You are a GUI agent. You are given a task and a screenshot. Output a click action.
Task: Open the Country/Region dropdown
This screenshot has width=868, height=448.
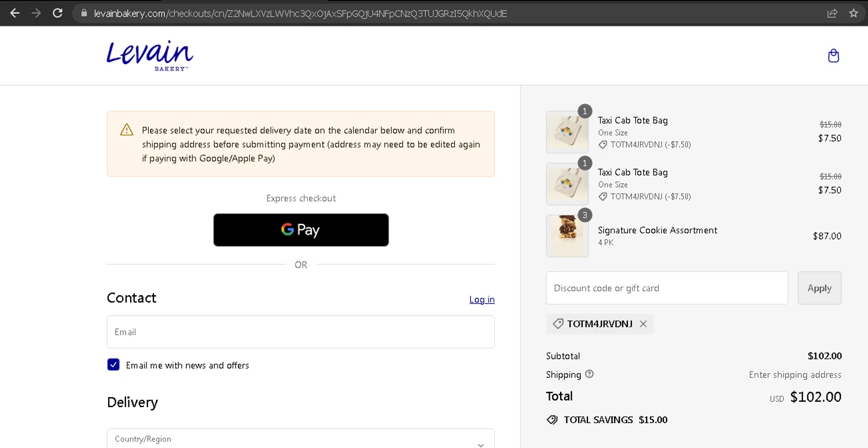tap(301, 439)
